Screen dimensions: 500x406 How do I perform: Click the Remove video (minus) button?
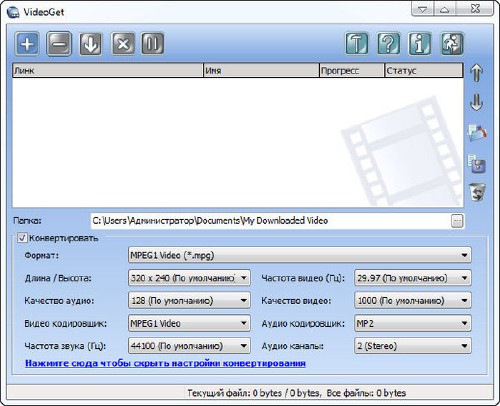click(x=59, y=43)
